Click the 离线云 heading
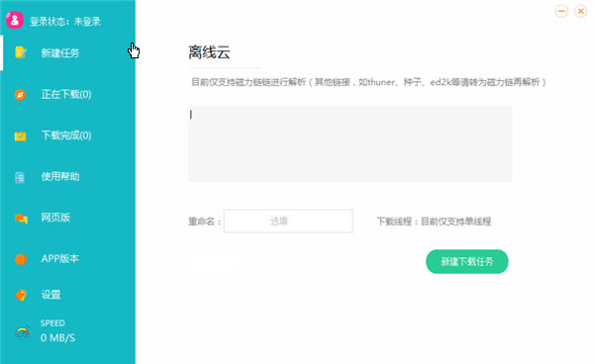Screen dimensions: 594x364 point(209,52)
